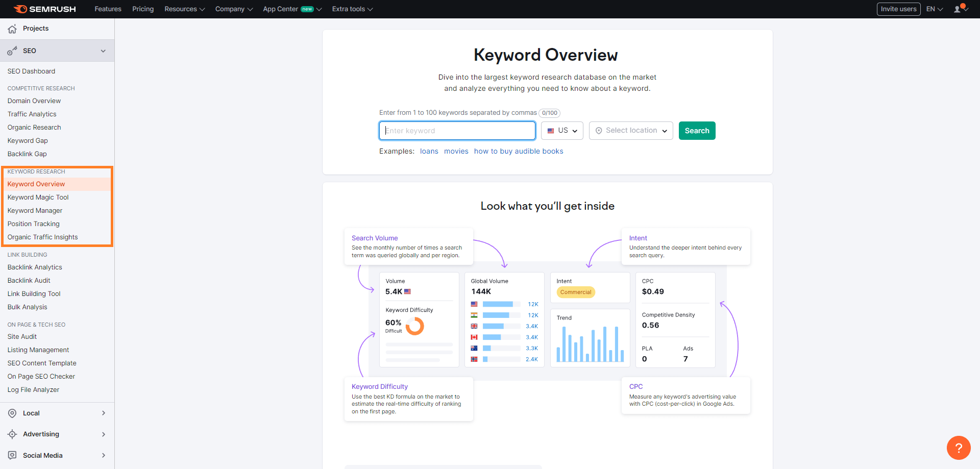Click the US flag in country selector
Screen dimensions: 980x469
[x=550, y=131]
